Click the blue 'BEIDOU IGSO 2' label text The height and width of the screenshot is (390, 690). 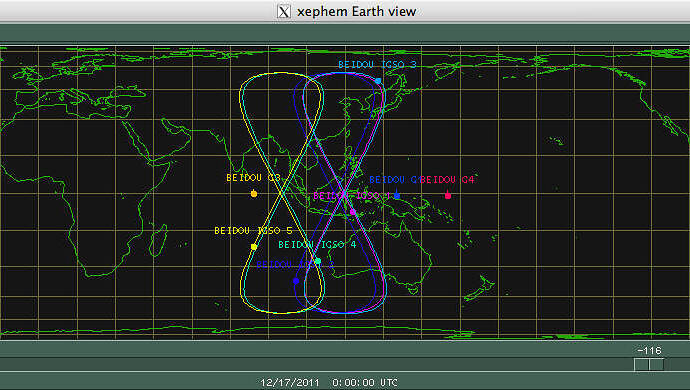(295, 265)
